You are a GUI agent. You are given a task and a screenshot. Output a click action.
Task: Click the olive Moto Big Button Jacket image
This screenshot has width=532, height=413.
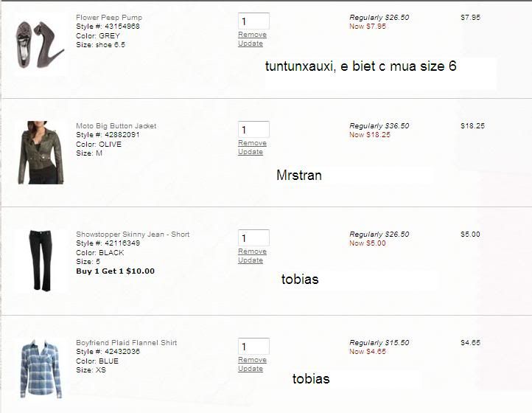[x=41, y=153]
